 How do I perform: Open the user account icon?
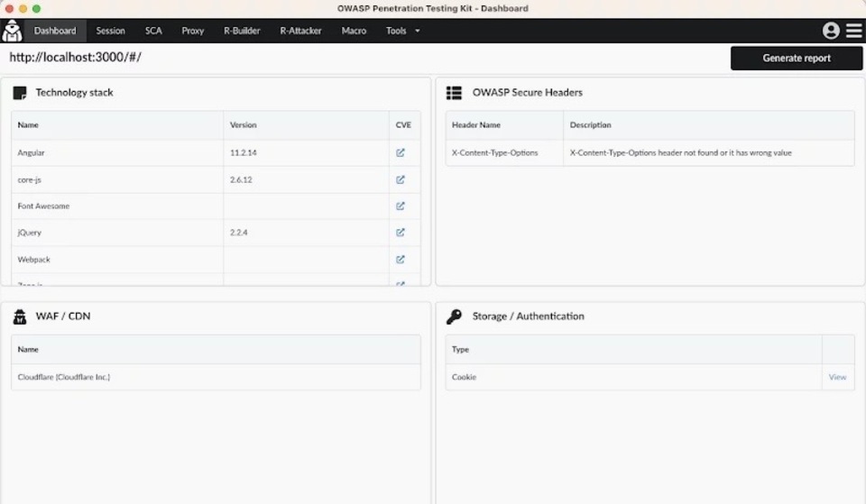click(831, 31)
